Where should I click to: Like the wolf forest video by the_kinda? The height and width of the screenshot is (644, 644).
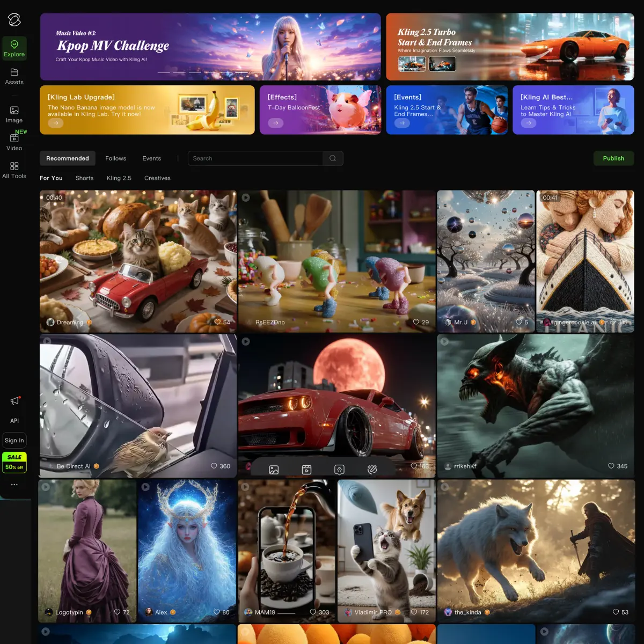click(x=616, y=612)
